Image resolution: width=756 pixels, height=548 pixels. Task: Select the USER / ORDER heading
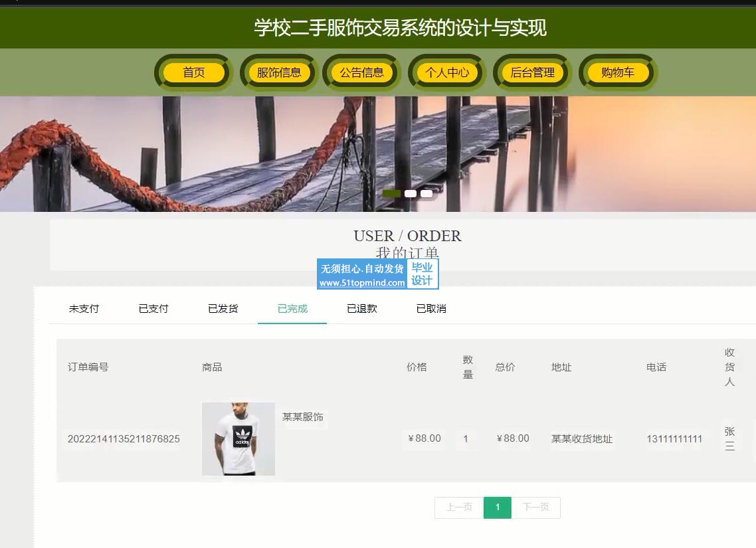407,236
